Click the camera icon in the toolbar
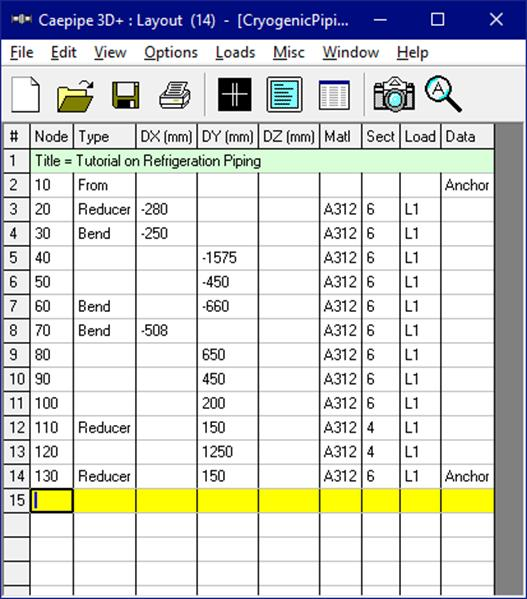The image size is (527, 599). point(394,95)
